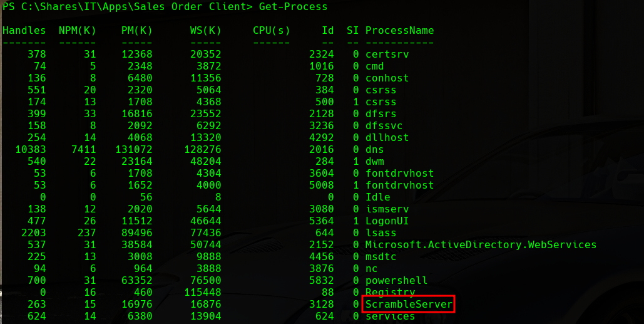
Task: Click the LogonUI process name
Action: [x=387, y=221]
